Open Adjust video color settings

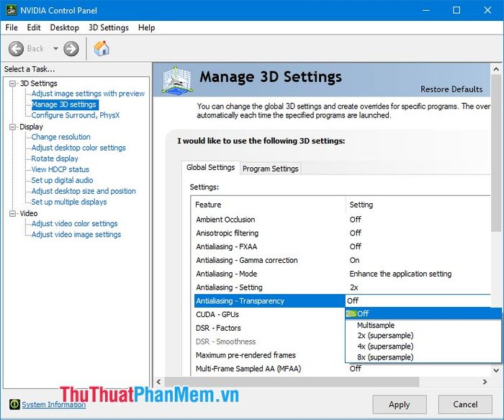74,223
